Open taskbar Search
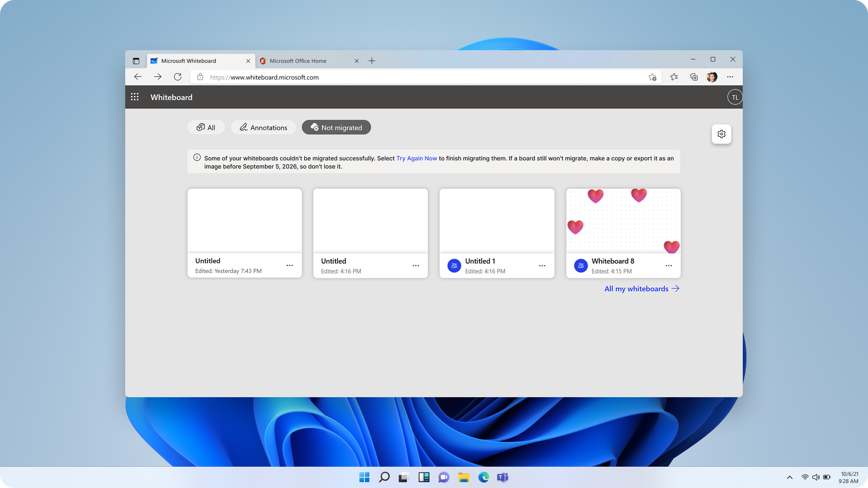 click(384, 477)
